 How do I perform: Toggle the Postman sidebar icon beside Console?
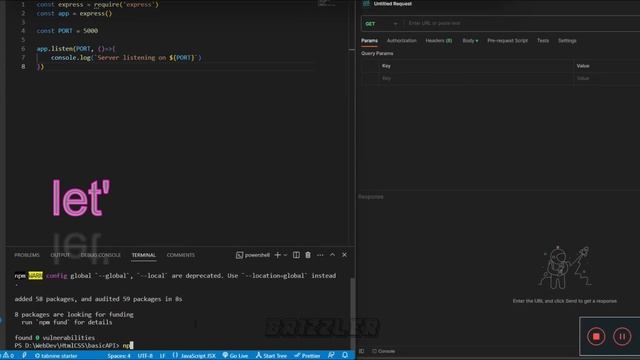point(362,351)
